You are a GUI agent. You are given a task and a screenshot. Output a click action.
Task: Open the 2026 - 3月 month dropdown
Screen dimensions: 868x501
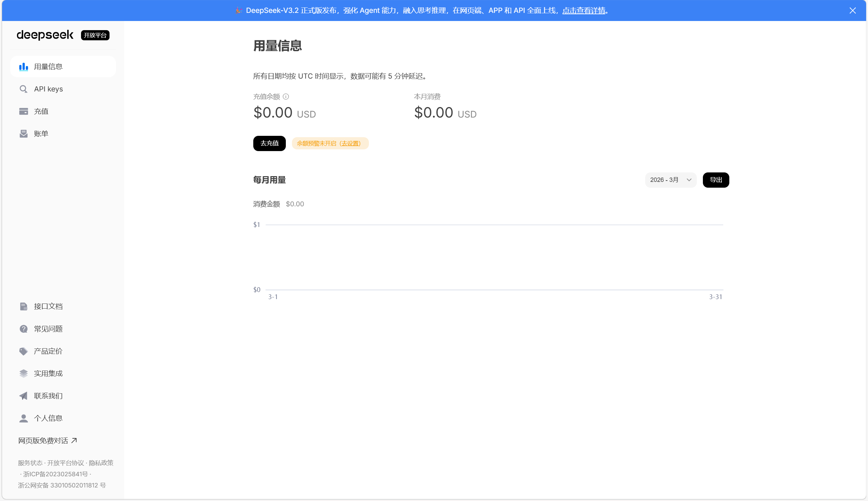(x=671, y=180)
